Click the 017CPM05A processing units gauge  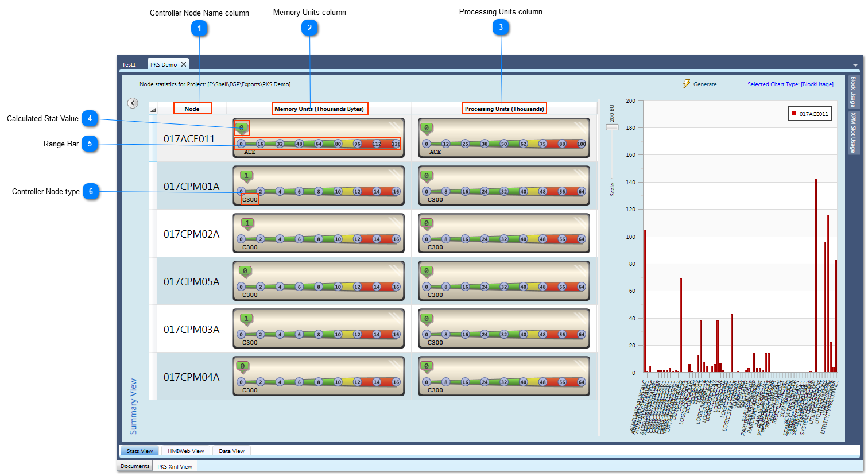point(504,281)
